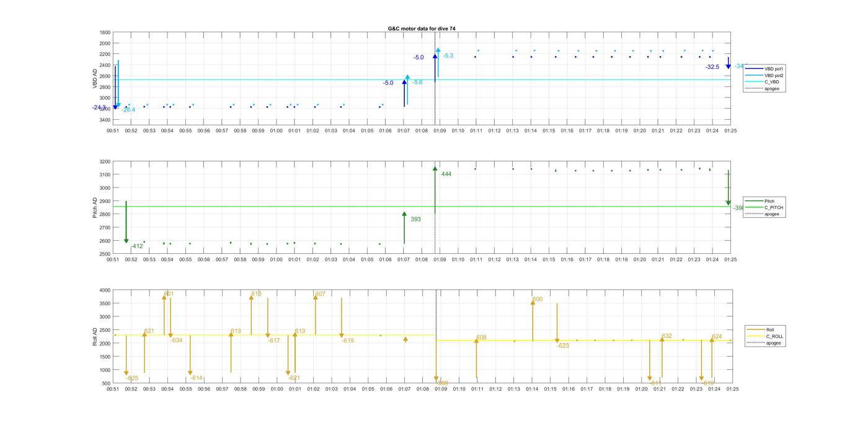Click the '600' roll data label

(x=538, y=299)
